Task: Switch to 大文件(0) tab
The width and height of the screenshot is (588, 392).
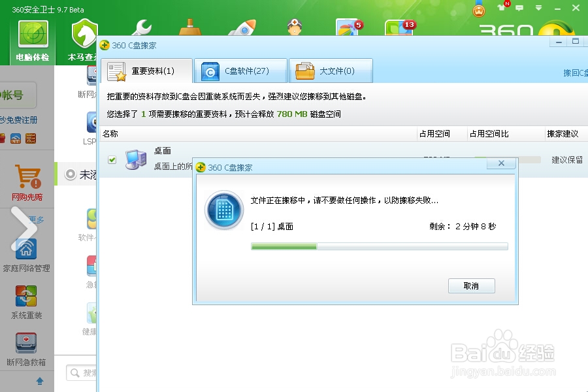Action: (331, 71)
